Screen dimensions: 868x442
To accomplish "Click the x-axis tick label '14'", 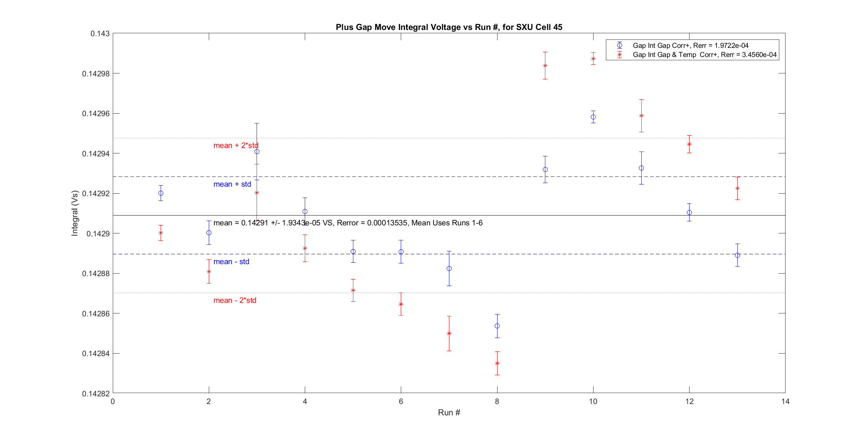I will (x=785, y=401).
